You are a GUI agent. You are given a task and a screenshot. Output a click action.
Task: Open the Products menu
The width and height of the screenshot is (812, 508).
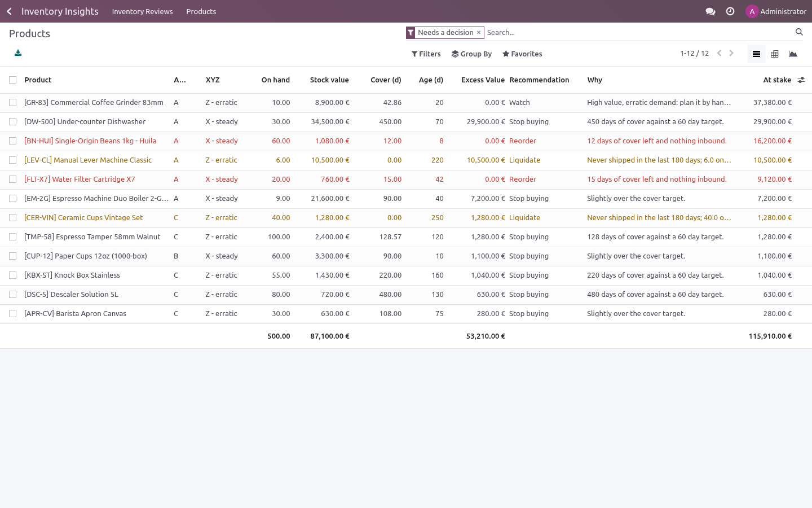click(201, 11)
